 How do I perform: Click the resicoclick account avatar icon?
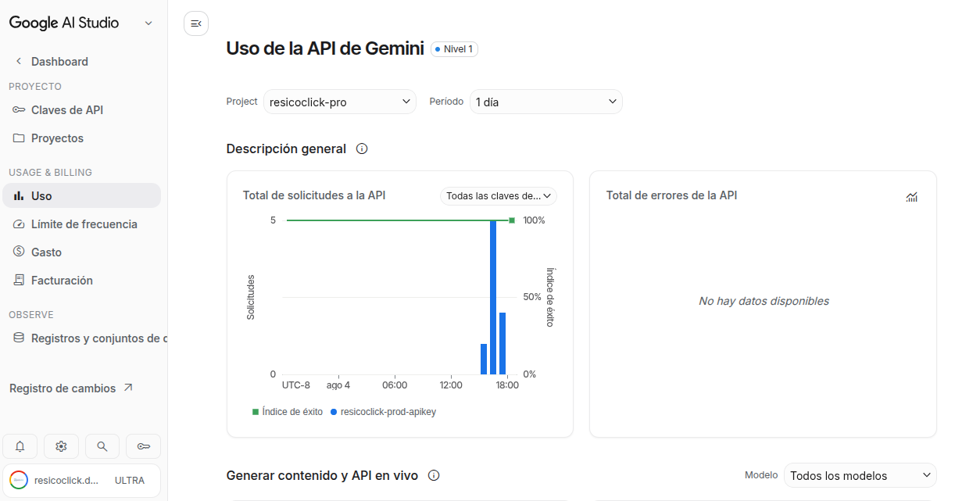19,481
